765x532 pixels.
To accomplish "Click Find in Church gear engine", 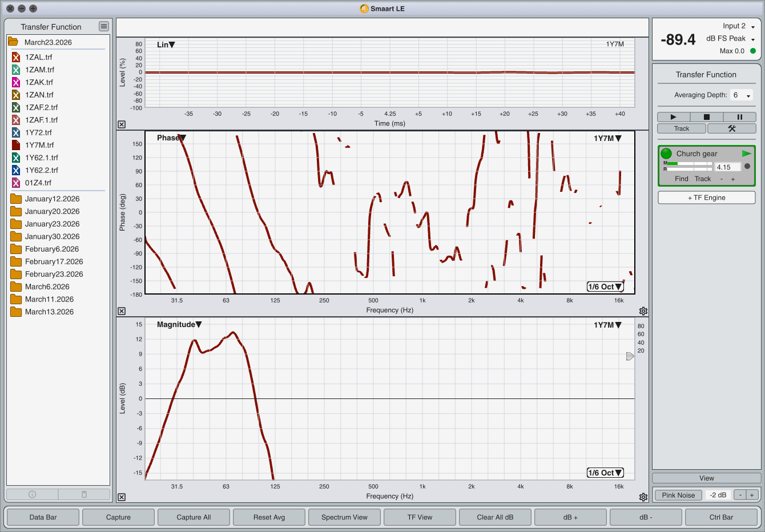I will click(x=682, y=179).
